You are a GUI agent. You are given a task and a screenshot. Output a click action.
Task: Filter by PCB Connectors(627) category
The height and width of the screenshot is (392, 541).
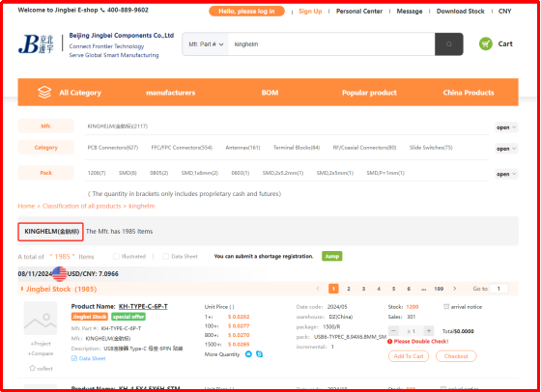(x=113, y=148)
